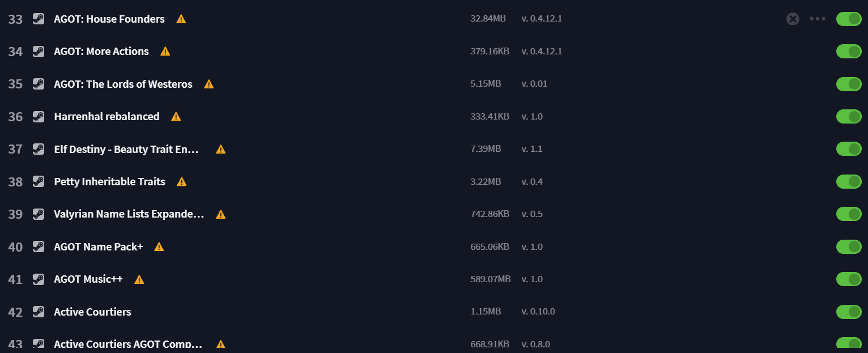Click the Active Courtiers AGOT Compatibility mod title

tap(128, 344)
